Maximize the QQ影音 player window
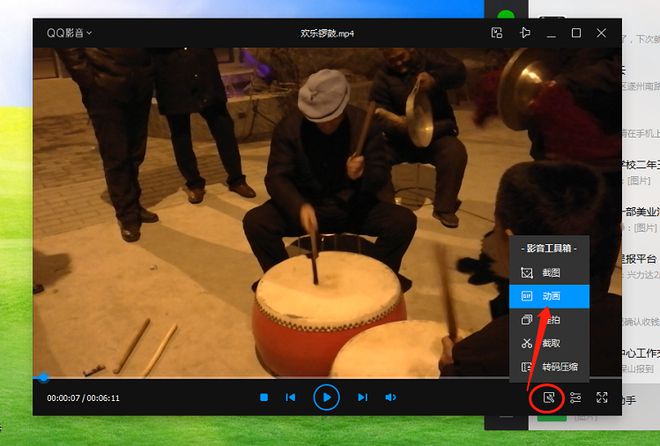Viewport: 660px width, 446px height. click(x=576, y=33)
